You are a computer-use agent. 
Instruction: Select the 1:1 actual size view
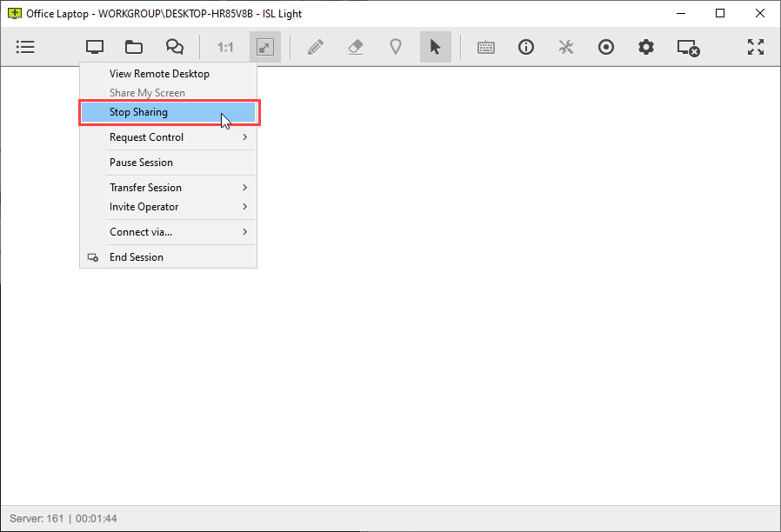pos(225,47)
